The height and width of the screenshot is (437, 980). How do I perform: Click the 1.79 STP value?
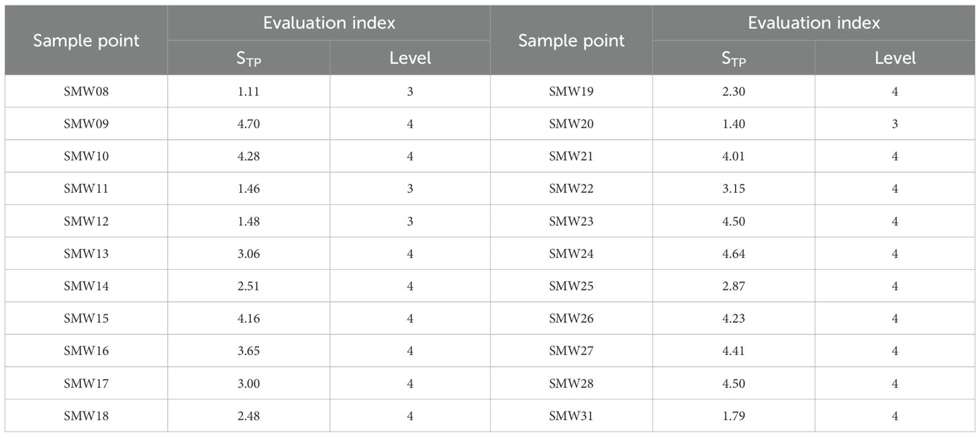pyautogui.click(x=734, y=416)
